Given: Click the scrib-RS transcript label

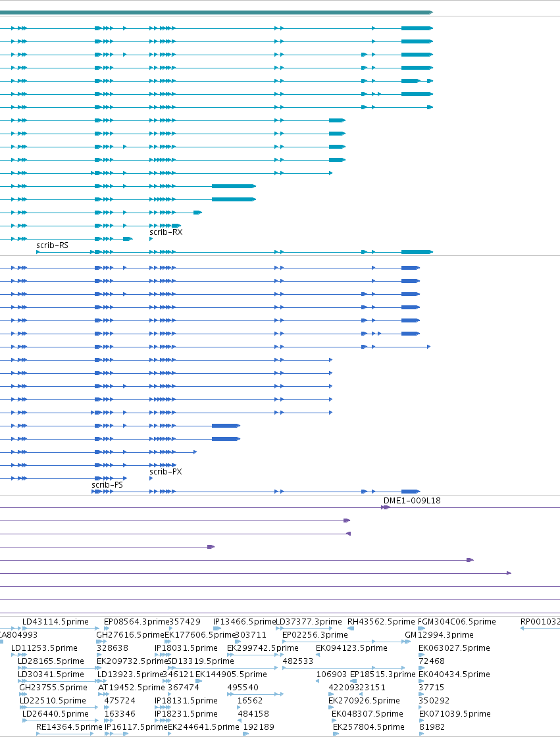Looking at the screenshot, I should point(52,245).
